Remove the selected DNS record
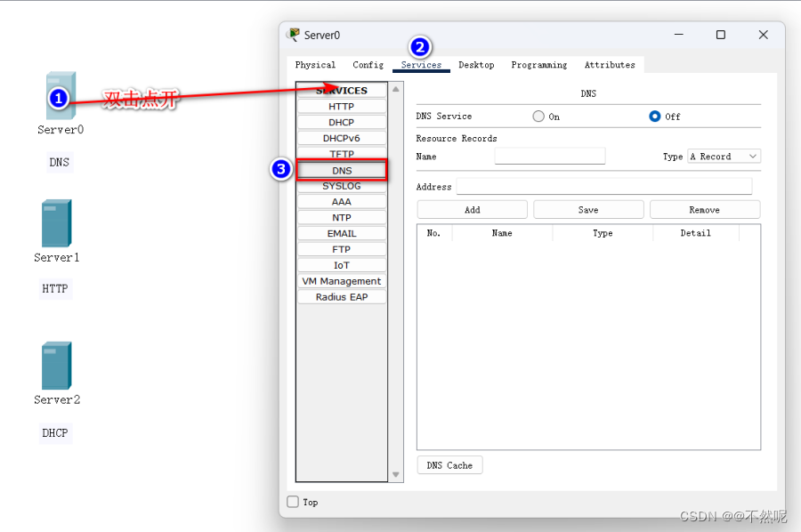This screenshot has height=532, width=801. [704, 210]
